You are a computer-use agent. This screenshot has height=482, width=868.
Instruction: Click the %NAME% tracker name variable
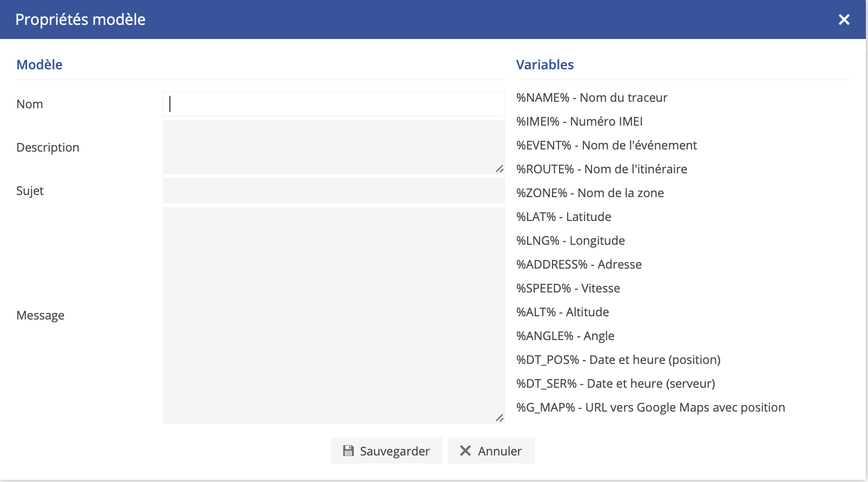click(591, 97)
